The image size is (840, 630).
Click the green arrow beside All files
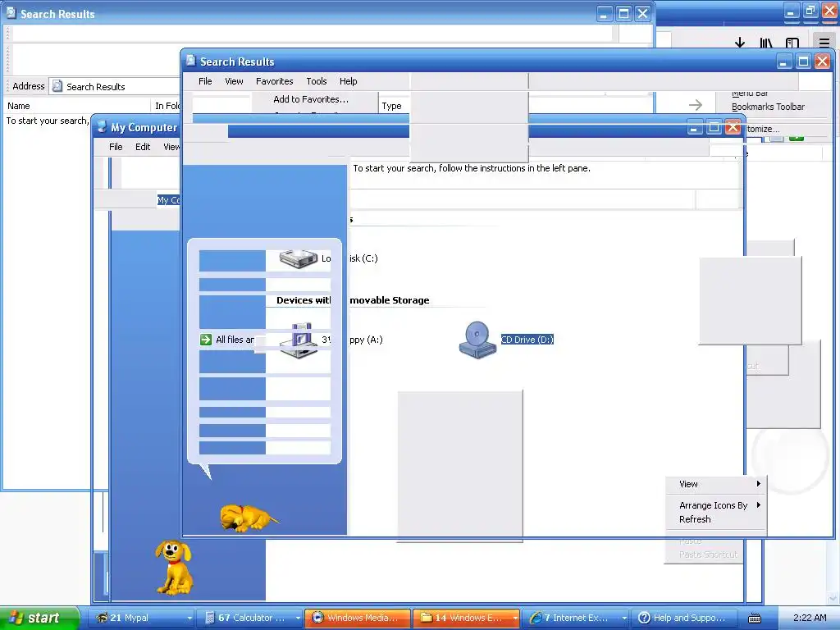click(x=206, y=340)
